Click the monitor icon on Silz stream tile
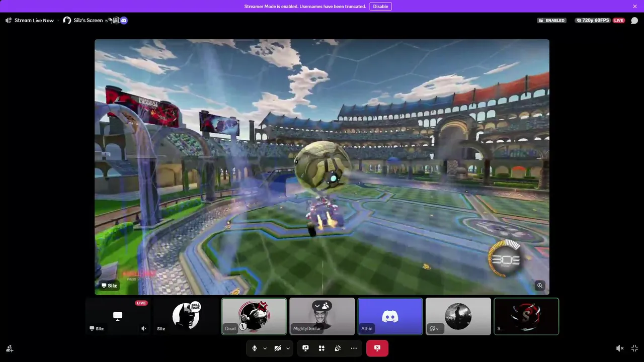Viewport: 644px width, 362px height. click(118, 316)
